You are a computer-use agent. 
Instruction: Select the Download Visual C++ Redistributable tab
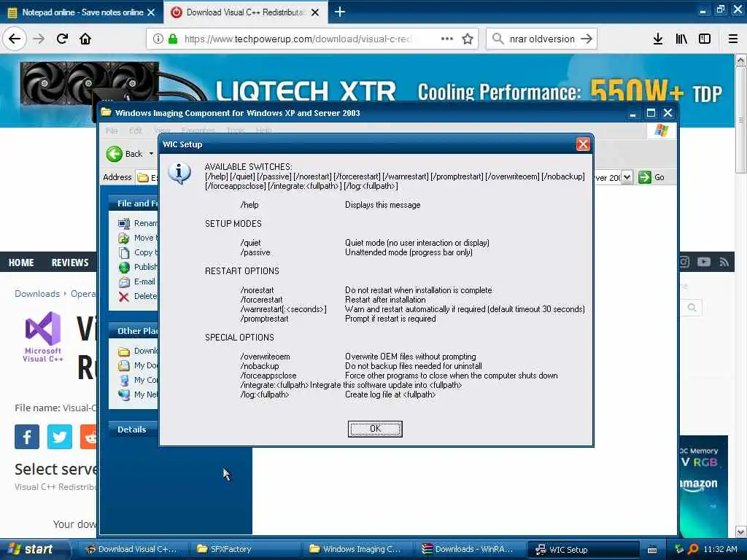pos(245,12)
